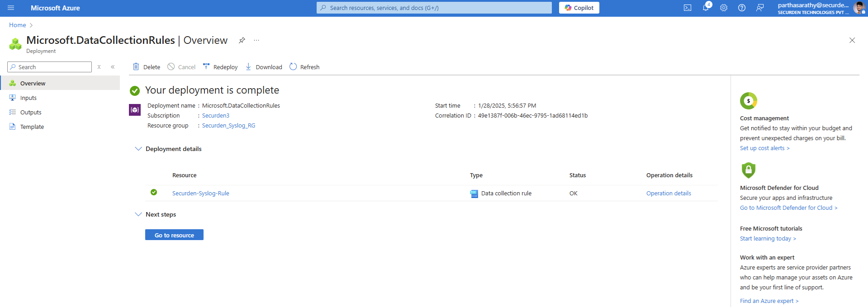Focus the left menu Search field
This screenshot has width=868, height=307.
pyautogui.click(x=50, y=67)
